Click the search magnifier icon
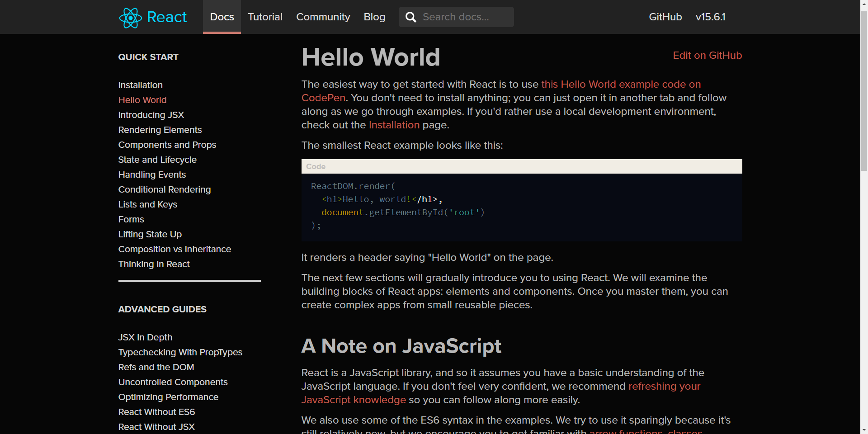This screenshot has height=434, width=868. 410,17
